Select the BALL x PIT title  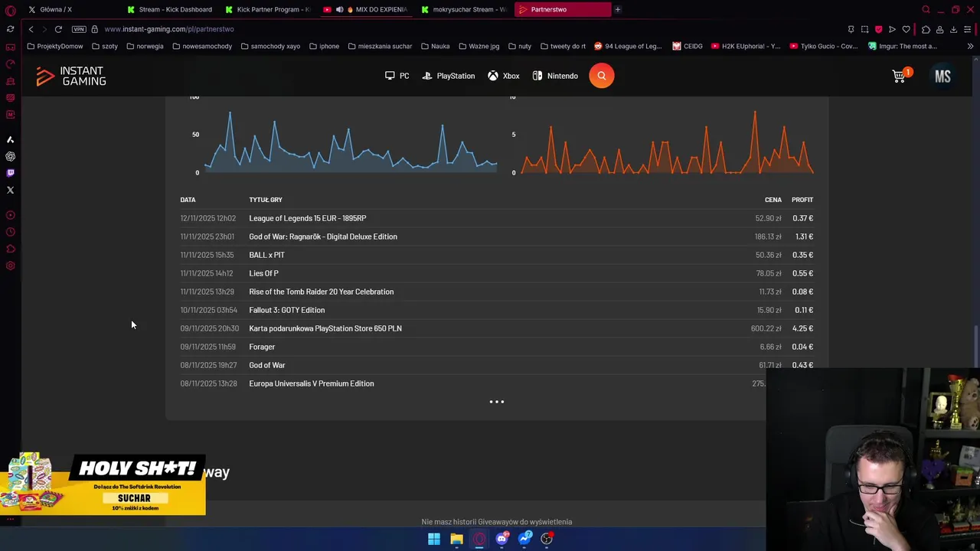[x=266, y=255]
